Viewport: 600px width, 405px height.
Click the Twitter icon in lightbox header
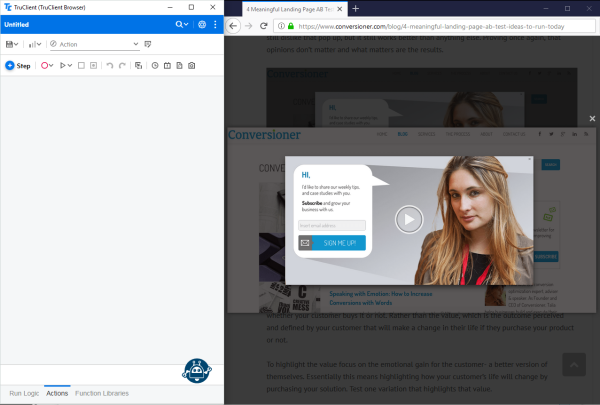[551, 134]
